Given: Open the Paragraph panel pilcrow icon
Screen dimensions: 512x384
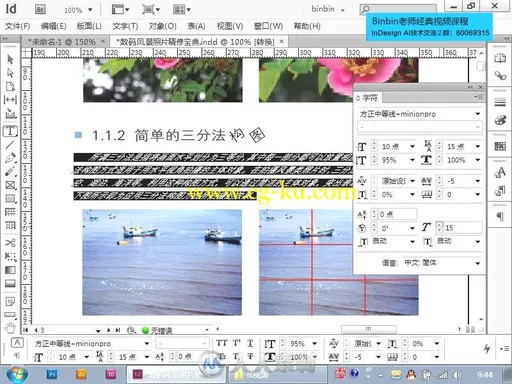Looking at the screenshot, I should point(500,217).
